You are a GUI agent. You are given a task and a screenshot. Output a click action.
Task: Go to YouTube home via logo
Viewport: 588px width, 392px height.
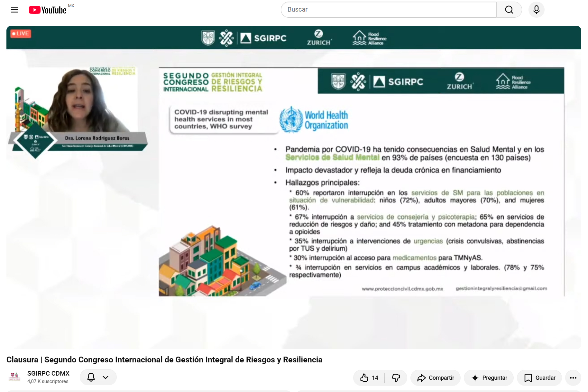click(x=48, y=10)
